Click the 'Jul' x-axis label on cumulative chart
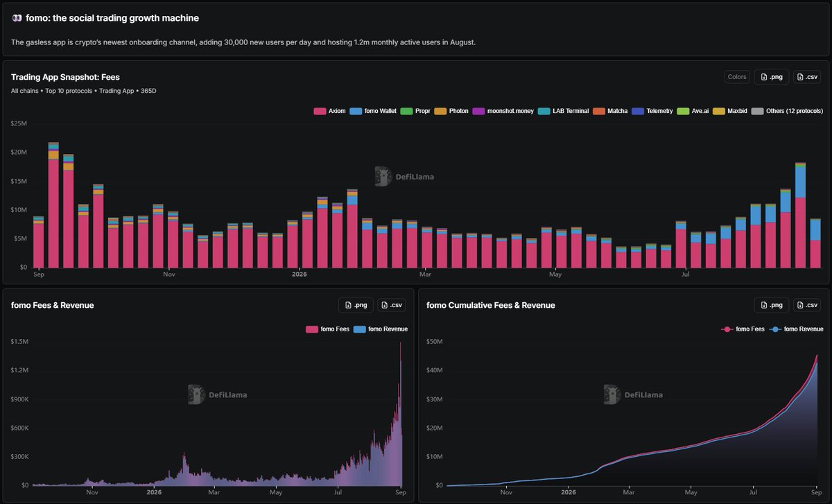This screenshot has height=504, width=832. click(754, 493)
